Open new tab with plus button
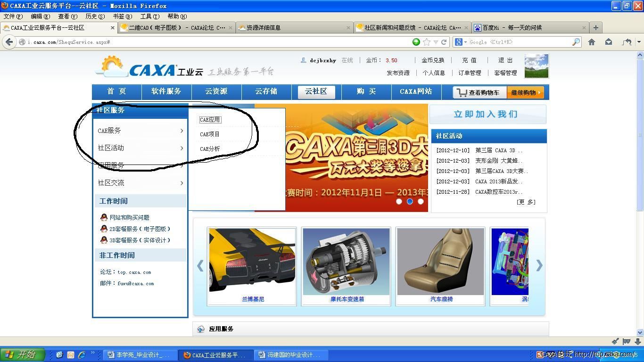The width and height of the screenshot is (644, 362). point(595,28)
